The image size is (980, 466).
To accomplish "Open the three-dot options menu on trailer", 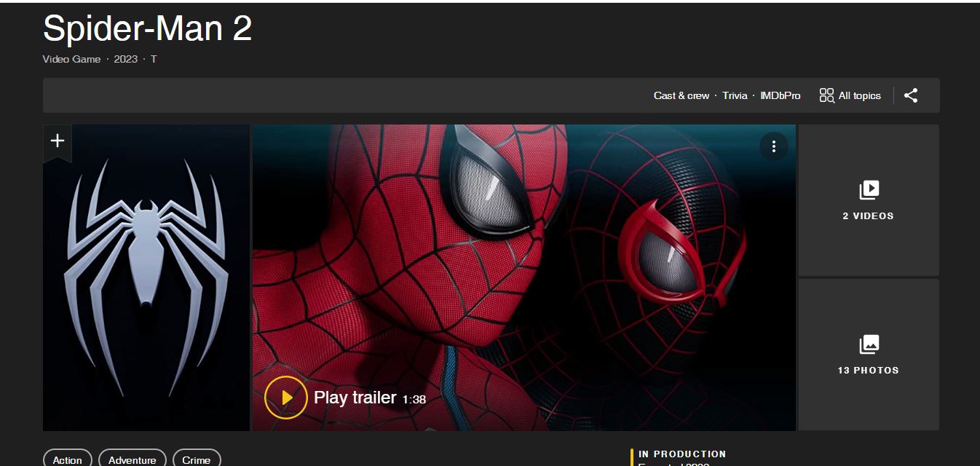I will pos(773,146).
